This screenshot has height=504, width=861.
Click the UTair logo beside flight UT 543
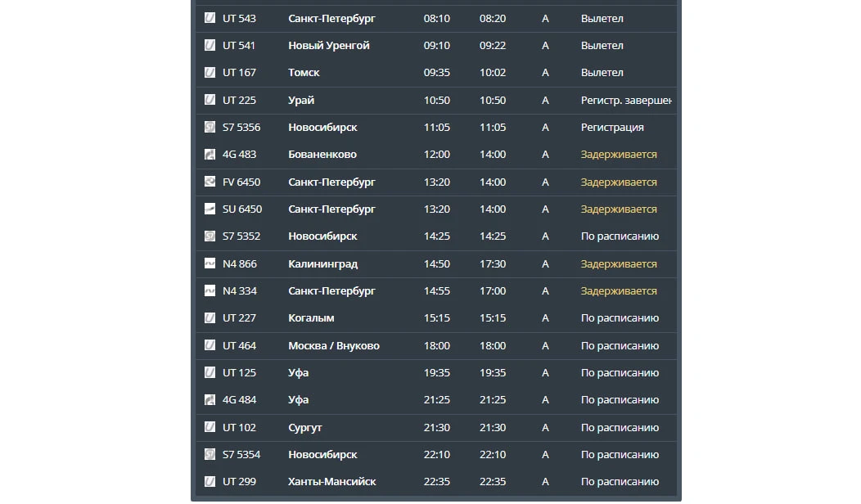coord(210,18)
